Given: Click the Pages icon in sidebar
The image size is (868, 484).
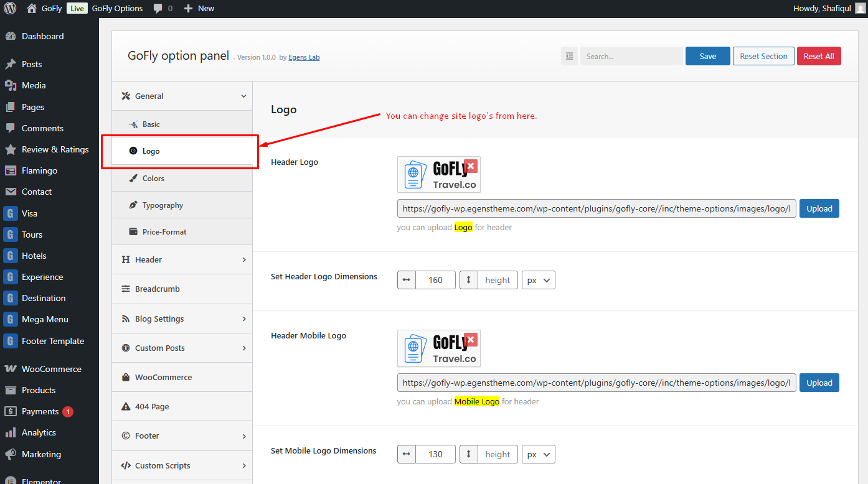Looking at the screenshot, I should [10, 107].
